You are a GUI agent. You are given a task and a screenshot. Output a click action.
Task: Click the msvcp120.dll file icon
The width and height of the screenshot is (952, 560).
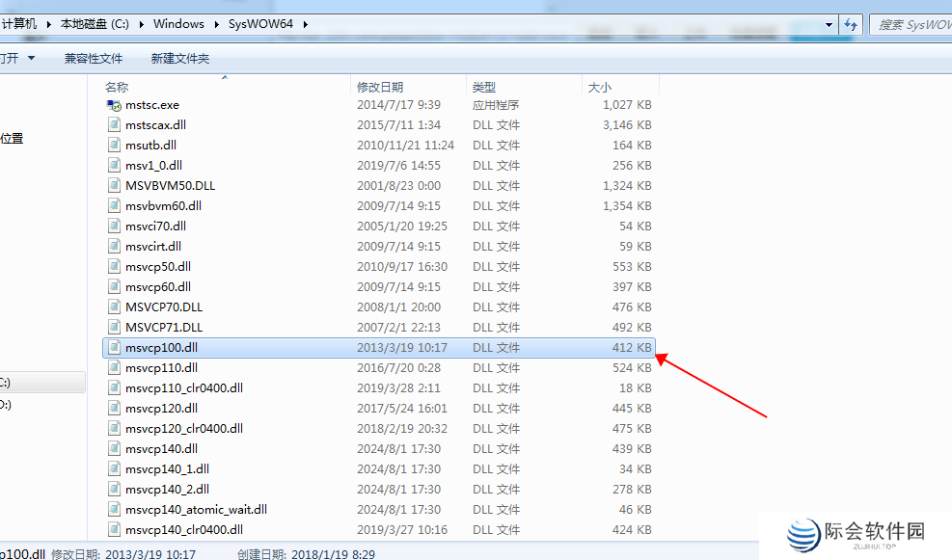tap(115, 408)
